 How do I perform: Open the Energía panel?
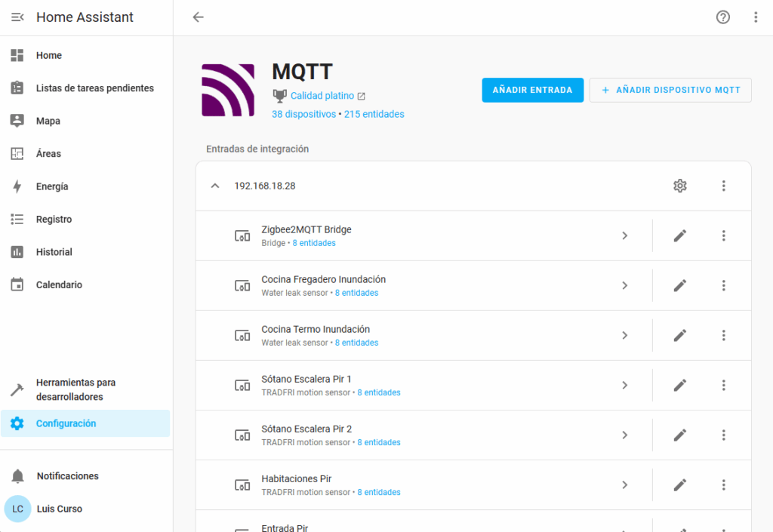(x=85, y=186)
